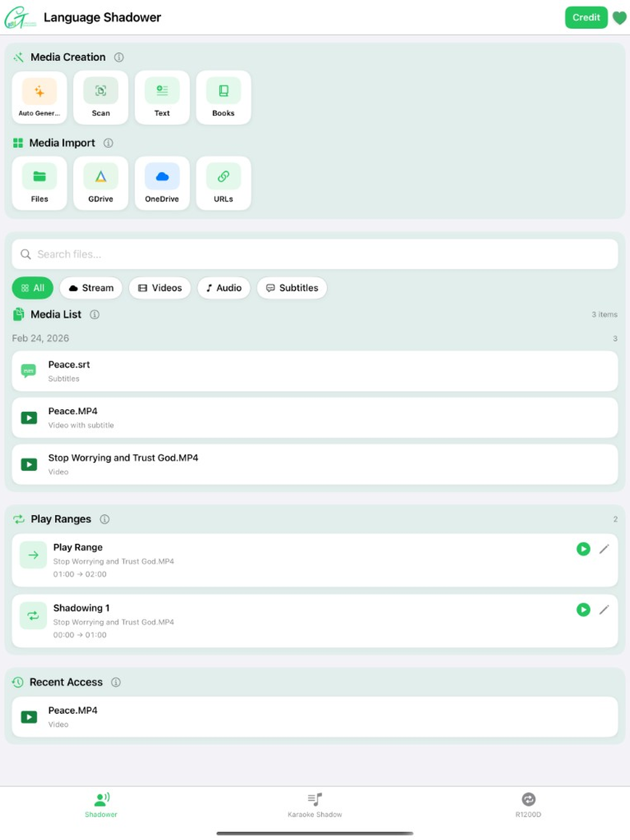Switch to the Karaoke Shadow tab
This screenshot has height=840, width=630.
(315, 805)
